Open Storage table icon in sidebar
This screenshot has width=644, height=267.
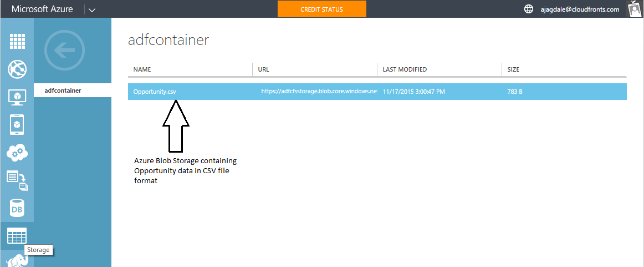coord(17,236)
